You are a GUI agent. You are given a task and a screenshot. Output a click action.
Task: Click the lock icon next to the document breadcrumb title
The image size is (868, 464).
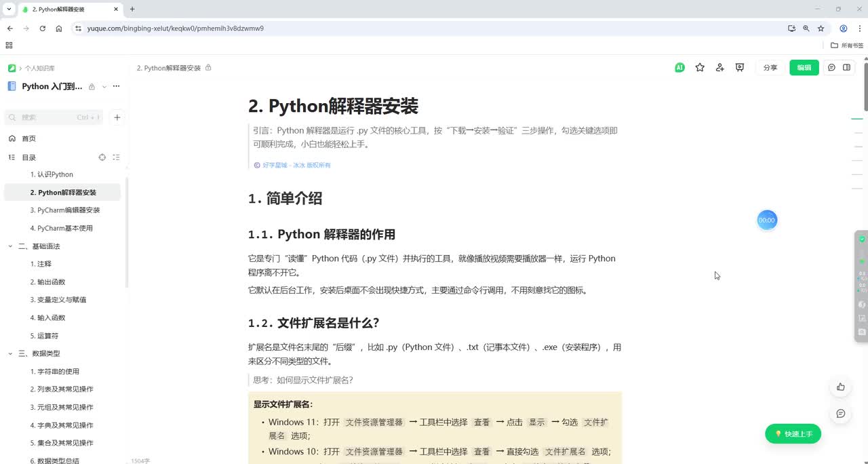208,68
